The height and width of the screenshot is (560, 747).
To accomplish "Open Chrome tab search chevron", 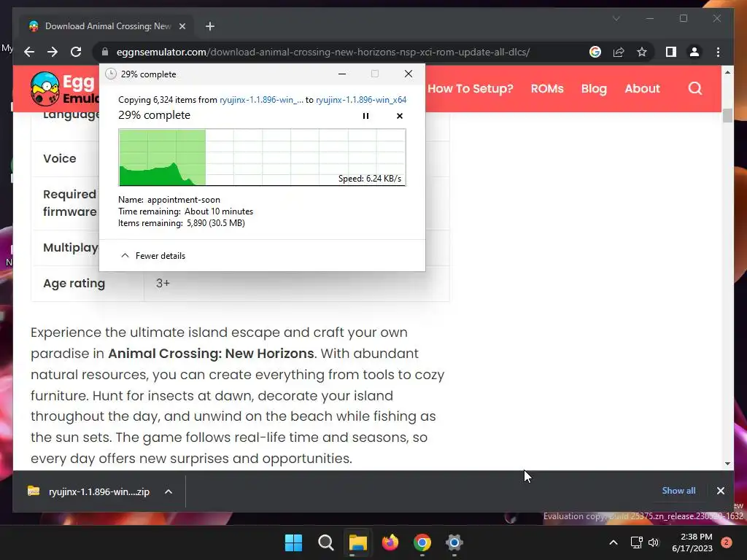I will point(616,18).
